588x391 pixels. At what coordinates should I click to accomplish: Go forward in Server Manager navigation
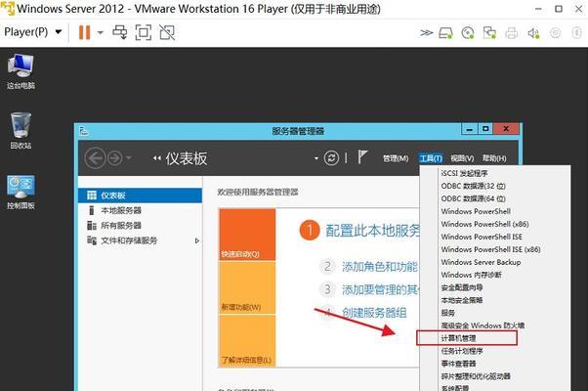coord(115,158)
